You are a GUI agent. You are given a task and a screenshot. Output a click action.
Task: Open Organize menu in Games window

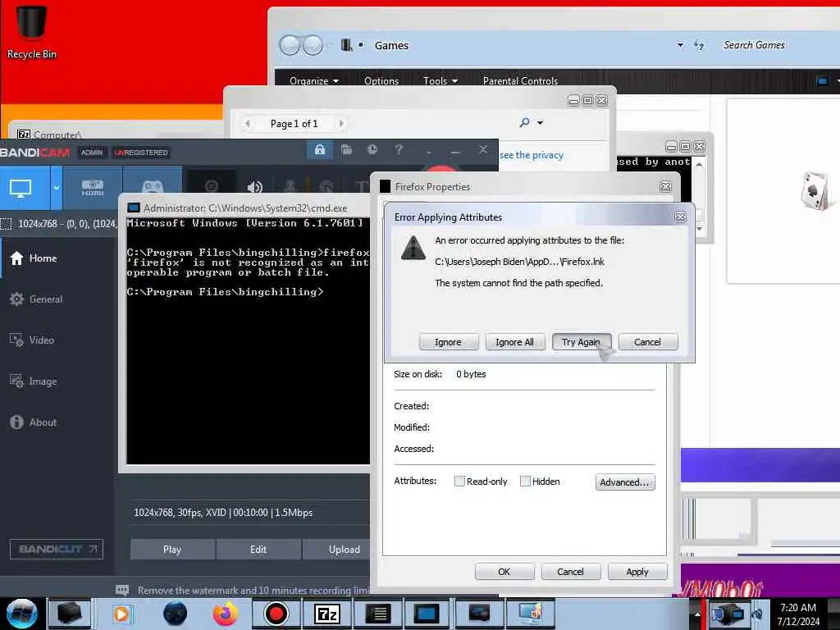314,81
